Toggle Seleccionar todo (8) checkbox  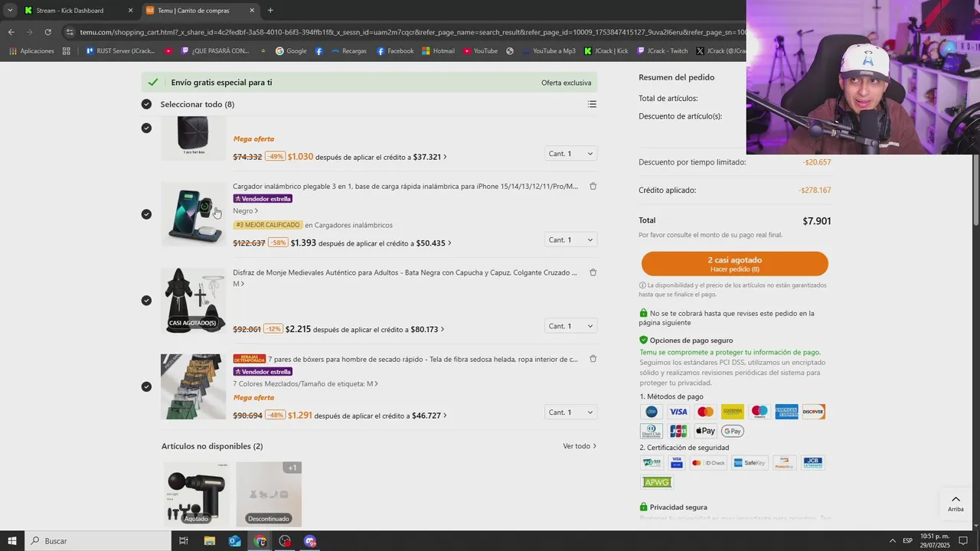tap(146, 104)
